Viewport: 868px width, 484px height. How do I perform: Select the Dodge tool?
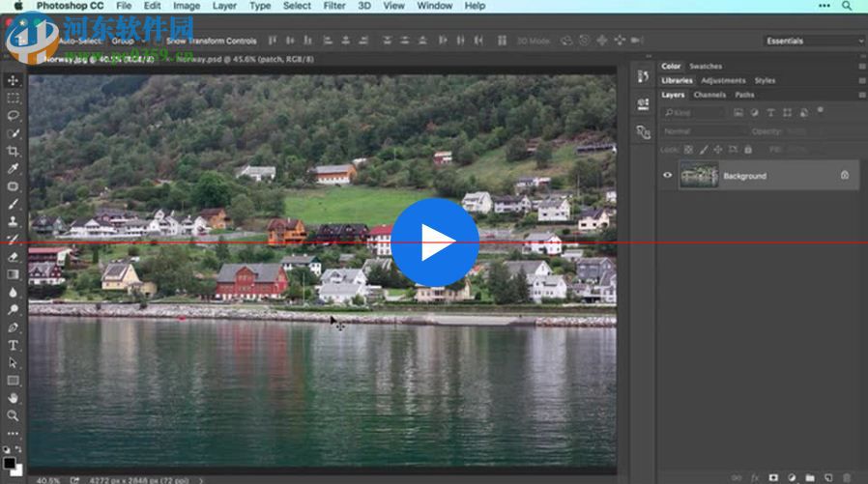pos(13,310)
